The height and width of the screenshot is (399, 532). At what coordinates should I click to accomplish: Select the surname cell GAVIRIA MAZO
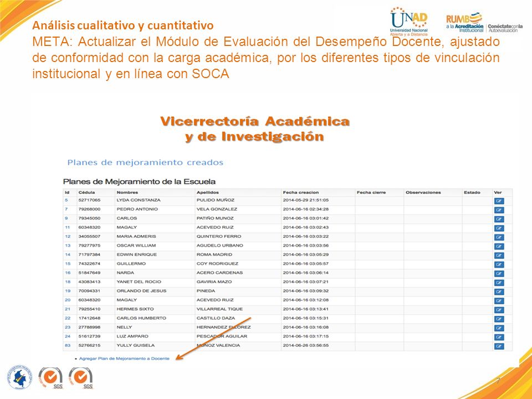[x=214, y=282]
